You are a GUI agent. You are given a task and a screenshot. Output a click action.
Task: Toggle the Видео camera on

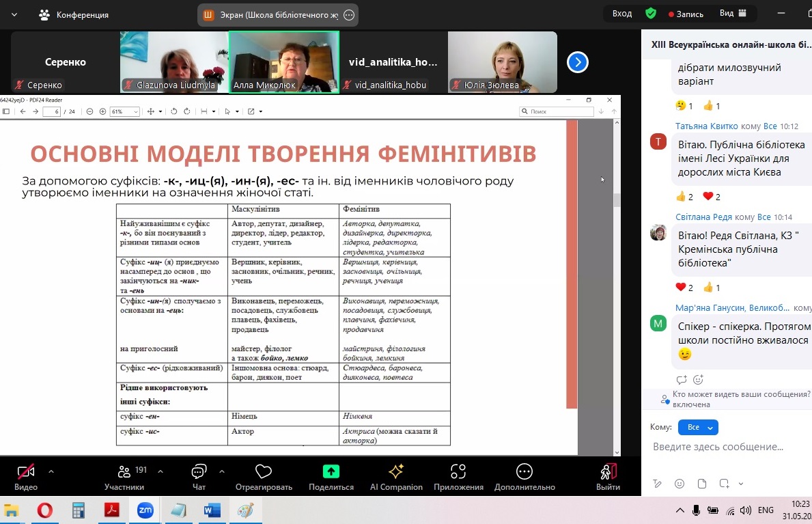[26, 471]
